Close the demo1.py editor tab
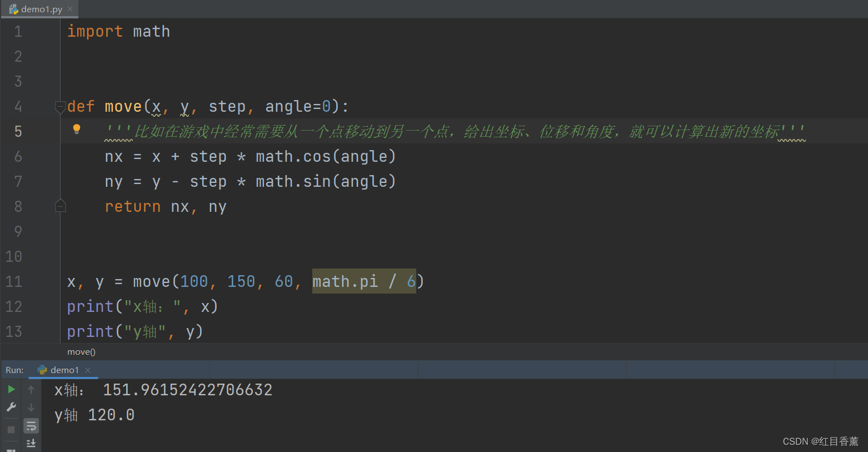The width and height of the screenshot is (868, 452). pyautogui.click(x=70, y=9)
